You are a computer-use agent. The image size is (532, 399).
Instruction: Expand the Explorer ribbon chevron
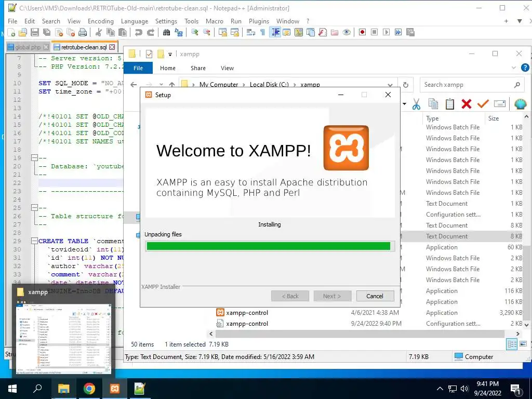coord(514,68)
